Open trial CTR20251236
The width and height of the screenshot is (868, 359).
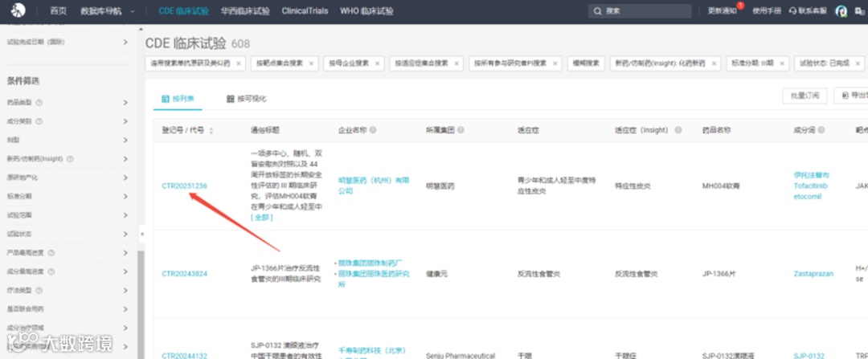point(184,186)
